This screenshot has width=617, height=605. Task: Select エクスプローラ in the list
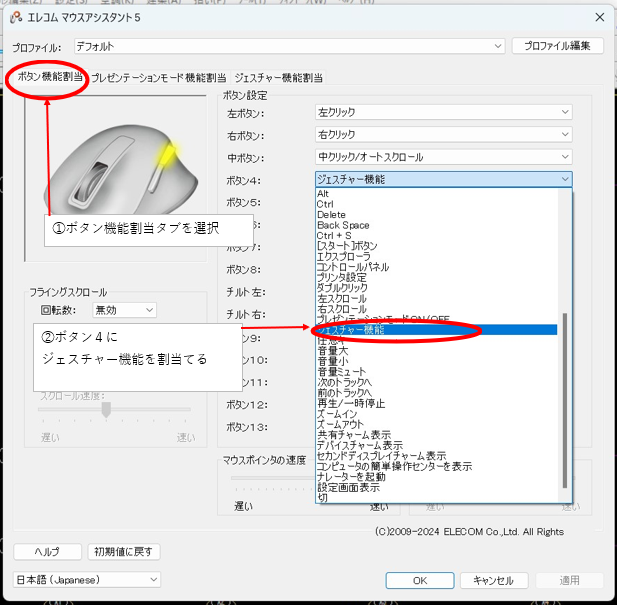(437, 256)
